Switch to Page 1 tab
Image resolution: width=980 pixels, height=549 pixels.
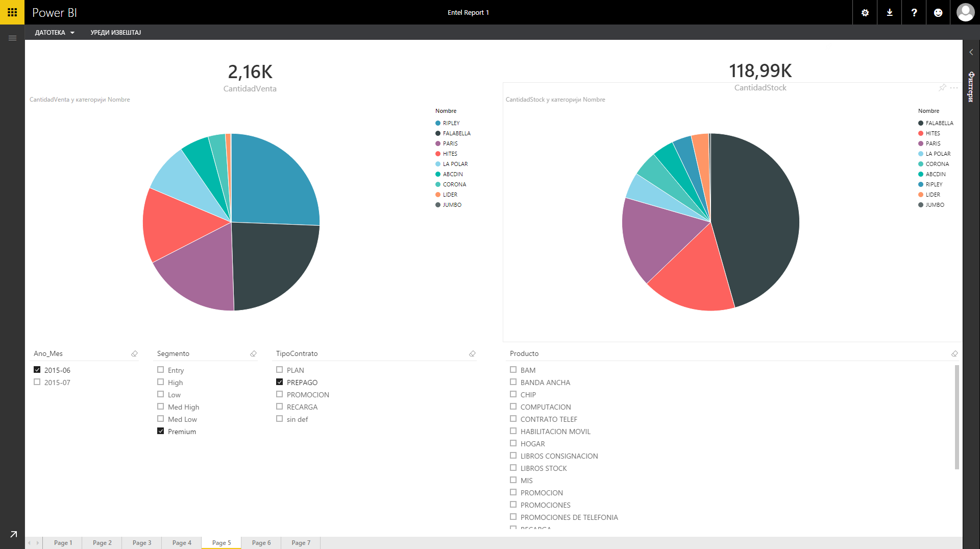tap(63, 543)
